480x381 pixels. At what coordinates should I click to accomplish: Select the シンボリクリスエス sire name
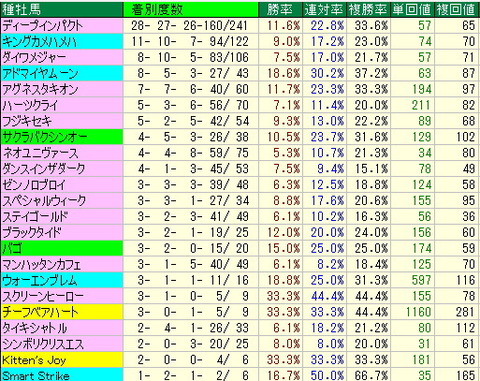click(x=43, y=344)
